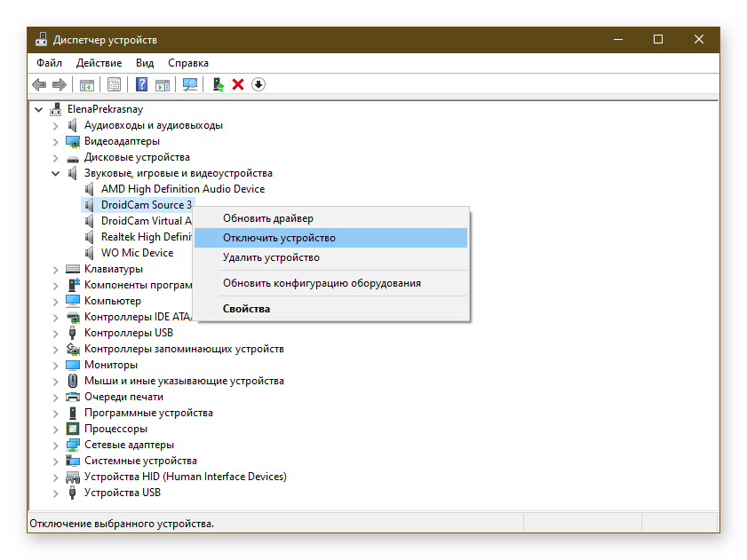
Task: Click the printer icon for Очереди печати
Action: tap(73, 397)
